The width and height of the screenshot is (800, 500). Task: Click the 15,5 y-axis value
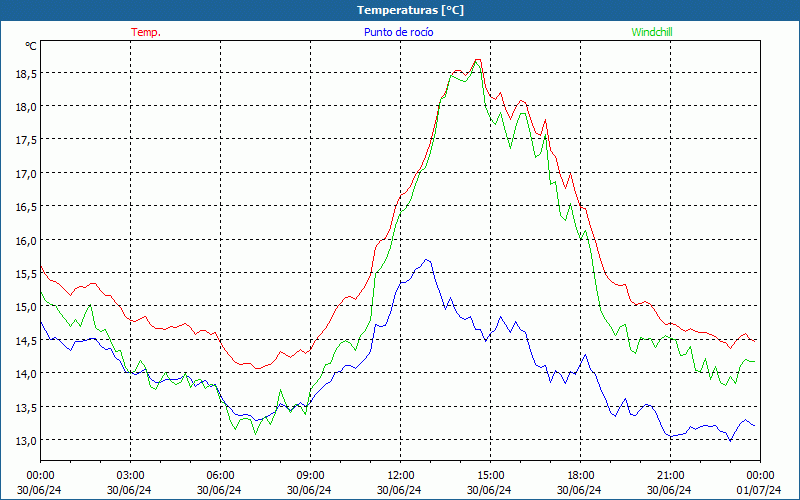(26, 274)
